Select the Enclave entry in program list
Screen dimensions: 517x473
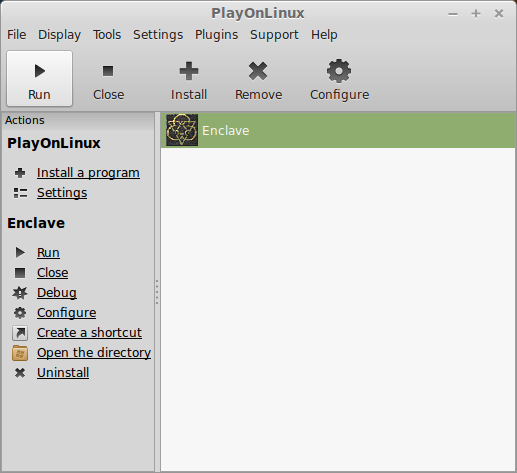coord(338,130)
